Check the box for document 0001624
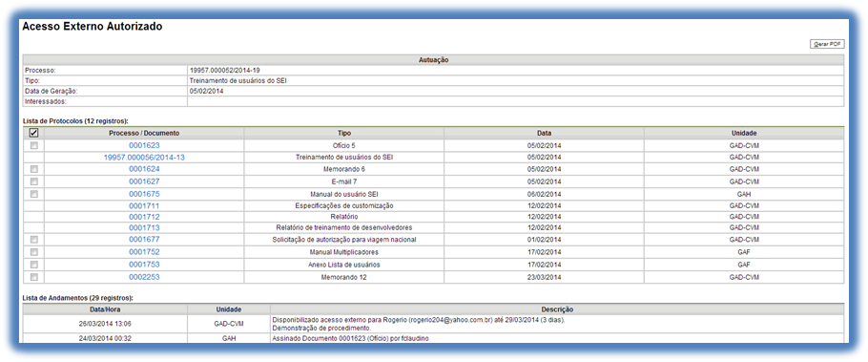868x362 pixels. point(33,169)
